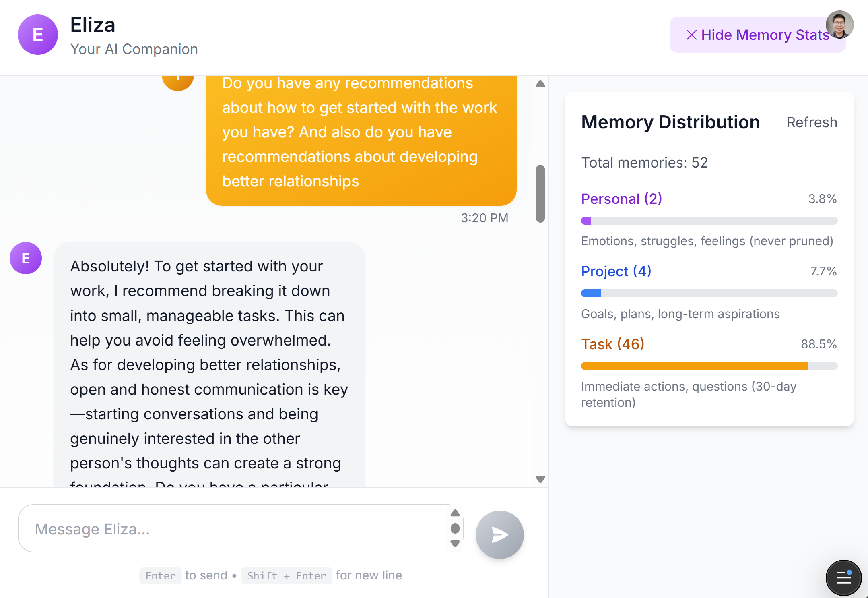868x598 pixels.
Task: Click the paper plane send icon
Action: click(x=499, y=535)
